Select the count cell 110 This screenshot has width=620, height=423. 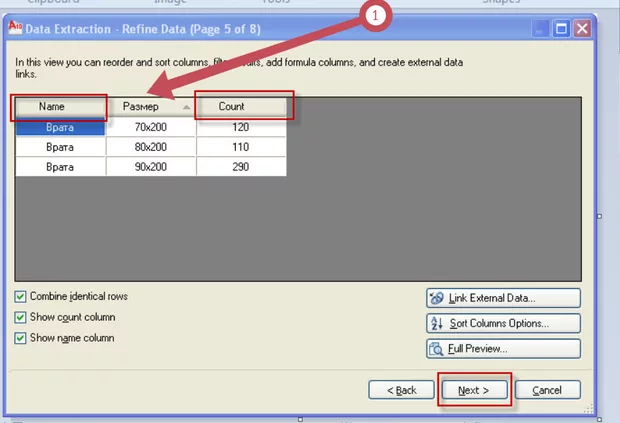pos(241,147)
